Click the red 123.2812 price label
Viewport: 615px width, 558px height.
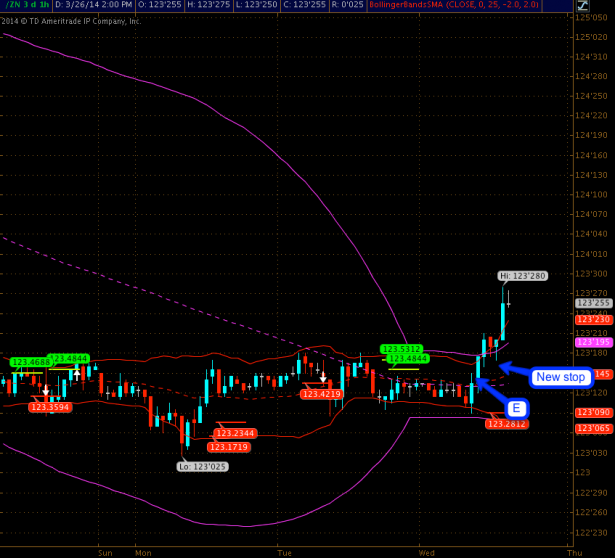(507, 423)
